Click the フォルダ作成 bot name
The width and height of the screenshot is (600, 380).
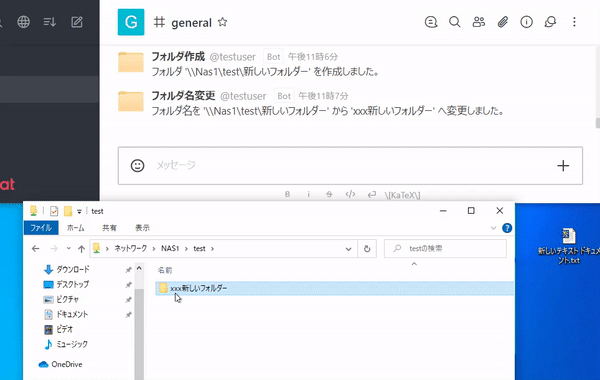[x=178, y=56]
